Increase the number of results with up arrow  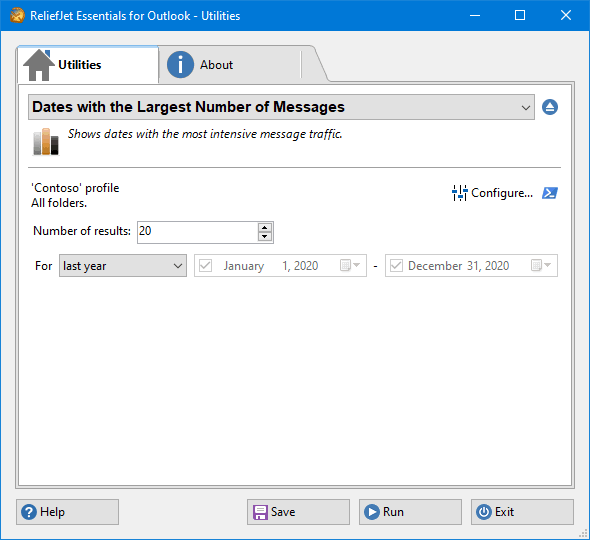point(265,227)
